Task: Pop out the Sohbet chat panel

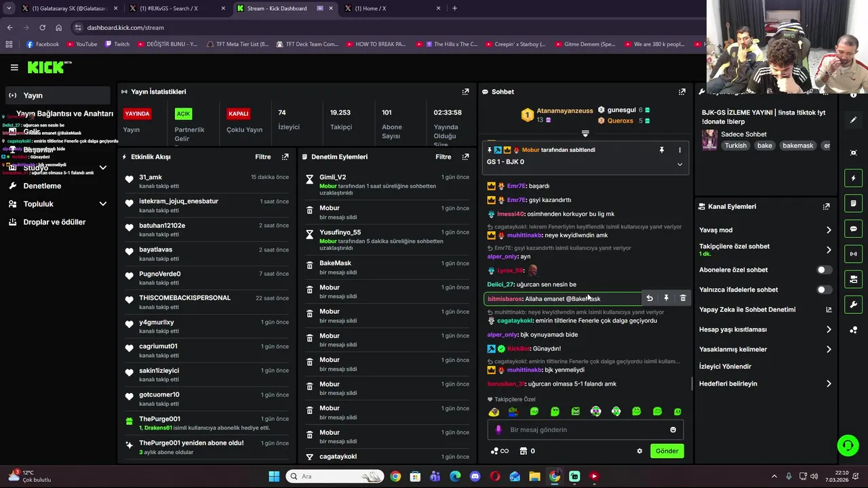Action: (x=682, y=91)
